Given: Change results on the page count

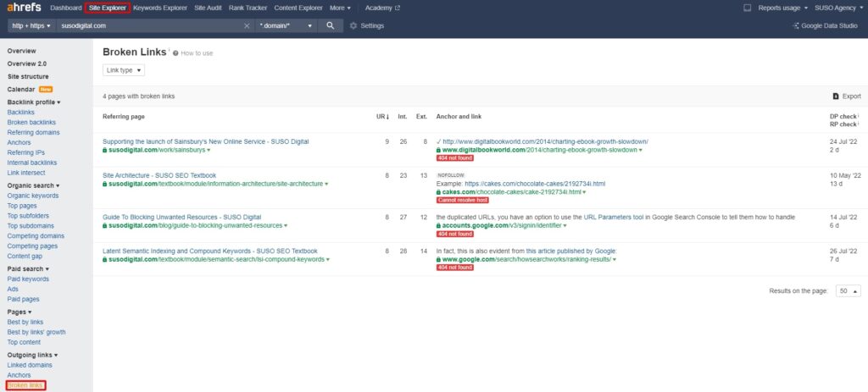Looking at the screenshot, I should coord(848,290).
